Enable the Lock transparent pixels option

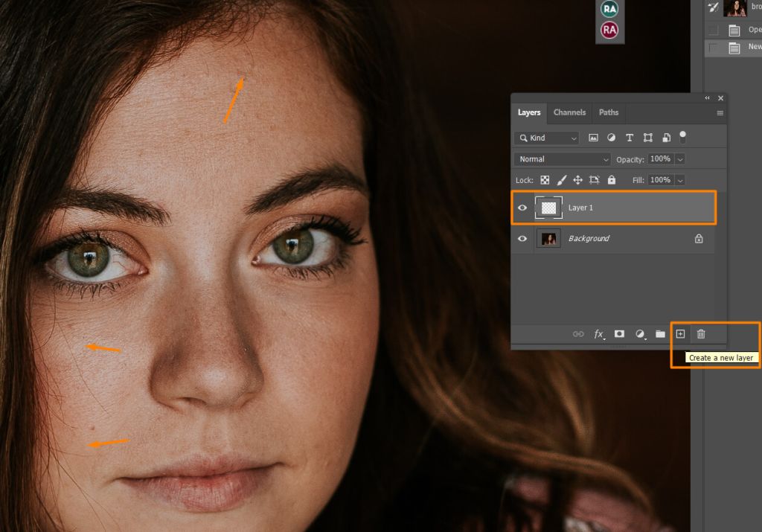coord(545,179)
